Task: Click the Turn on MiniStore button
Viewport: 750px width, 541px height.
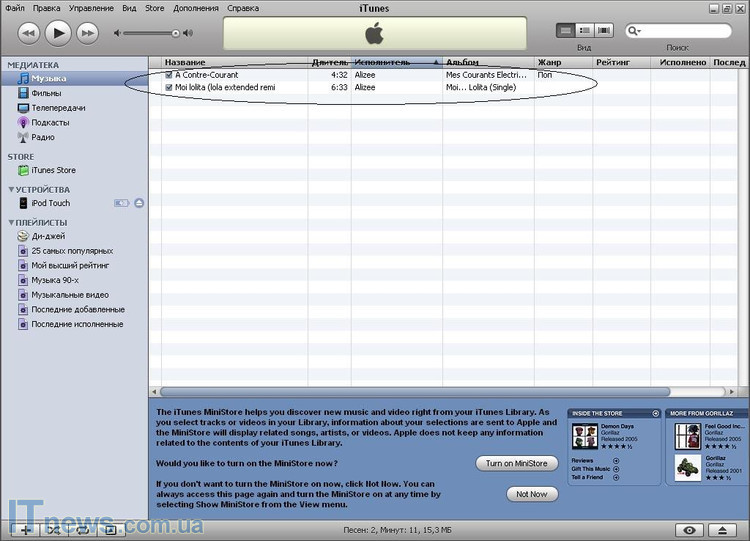Action: coord(516,463)
